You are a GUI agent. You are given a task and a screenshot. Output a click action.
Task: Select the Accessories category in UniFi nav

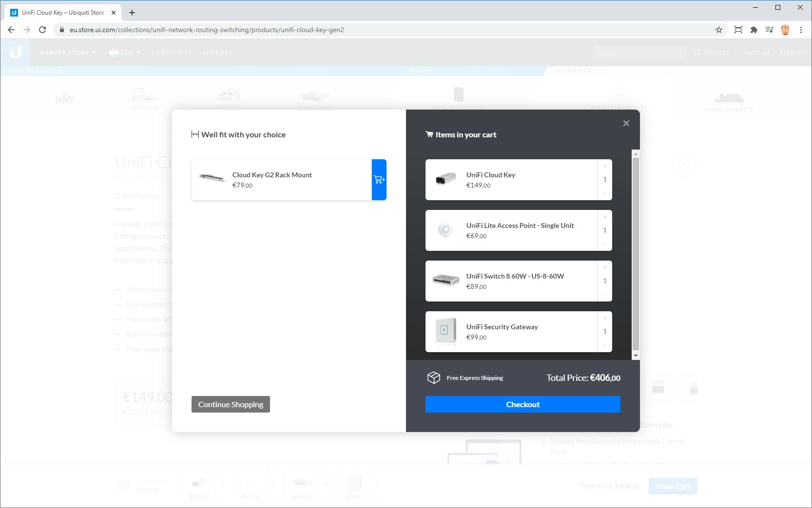tap(315, 100)
